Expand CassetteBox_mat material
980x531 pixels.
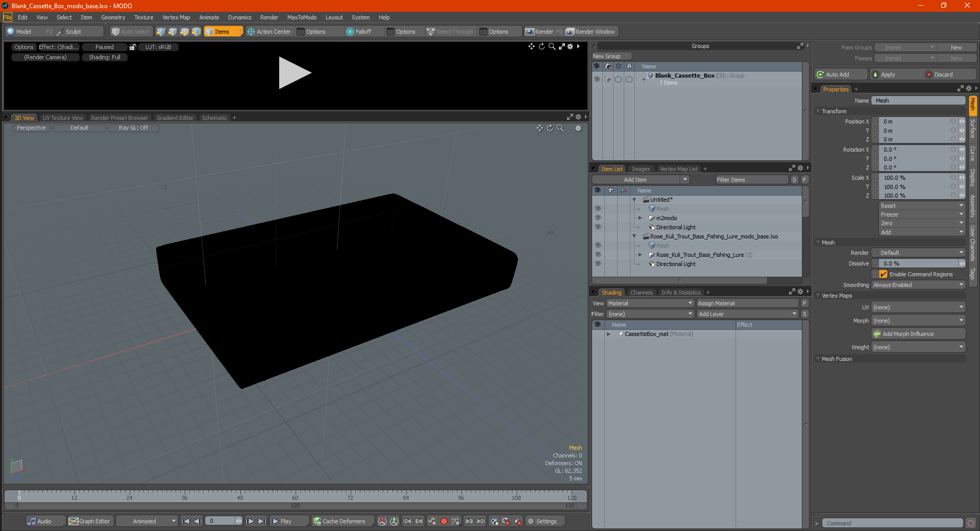coord(608,334)
